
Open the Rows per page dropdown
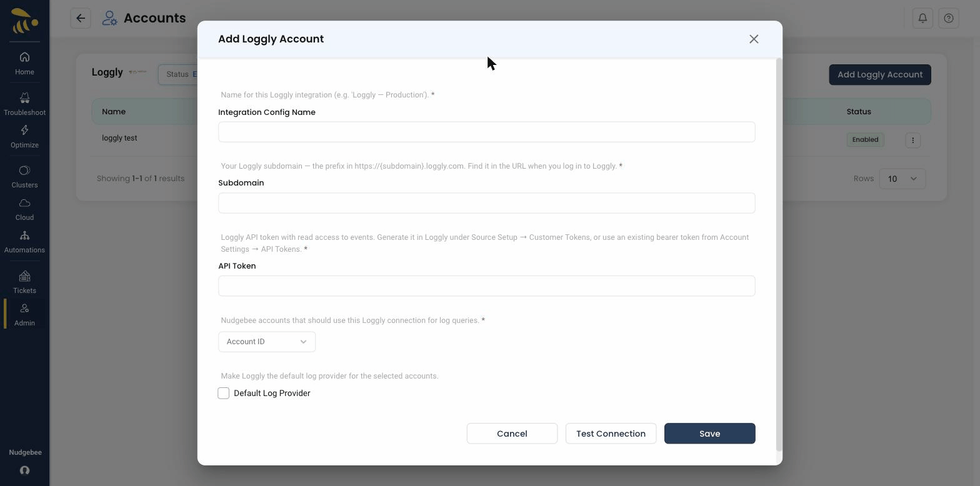pos(902,179)
